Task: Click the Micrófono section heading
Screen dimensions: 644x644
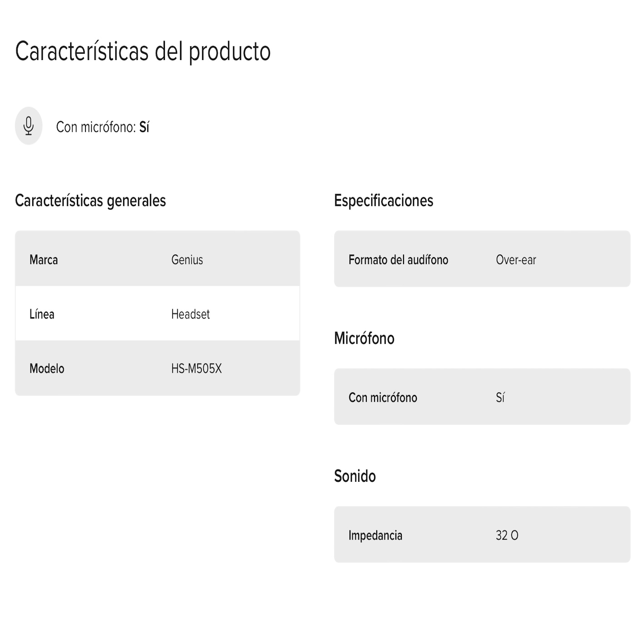Action: [364, 338]
